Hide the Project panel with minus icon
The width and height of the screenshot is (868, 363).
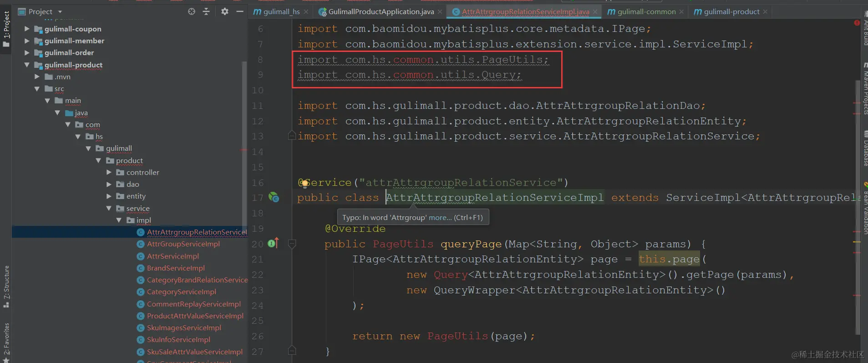click(240, 11)
